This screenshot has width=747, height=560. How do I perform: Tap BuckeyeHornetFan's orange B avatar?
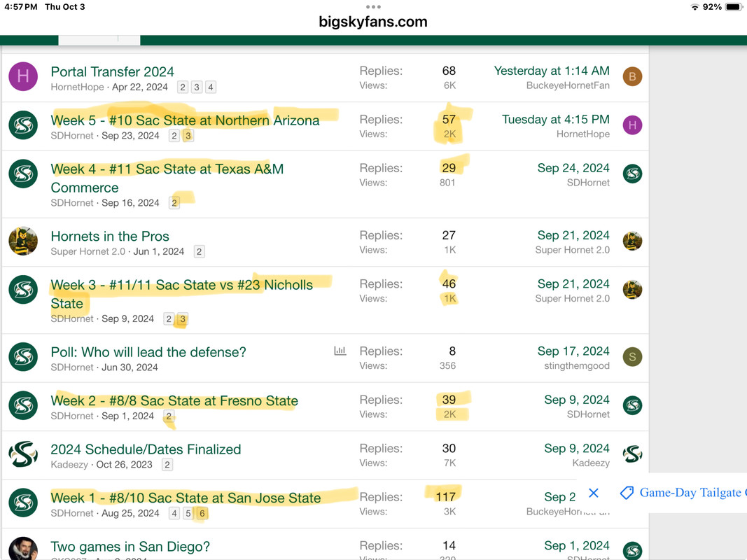pos(632,76)
